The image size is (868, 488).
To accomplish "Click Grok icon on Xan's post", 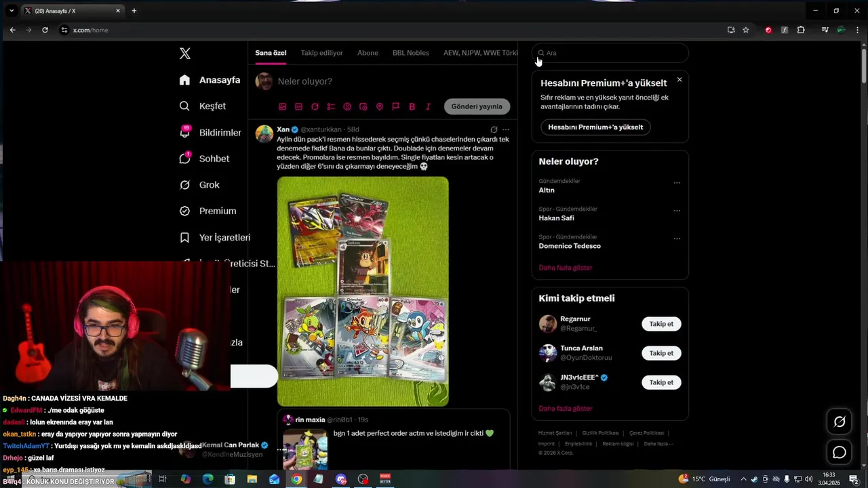I will (494, 129).
